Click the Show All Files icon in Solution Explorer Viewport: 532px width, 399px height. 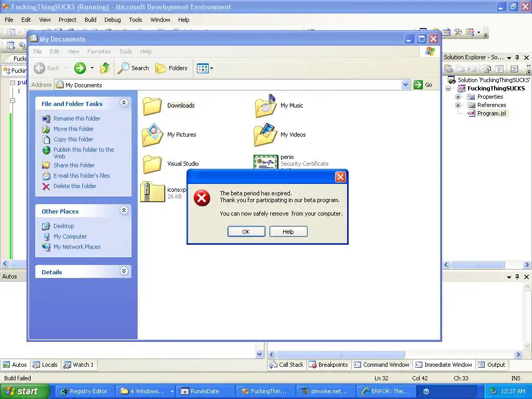pos(487,69)
